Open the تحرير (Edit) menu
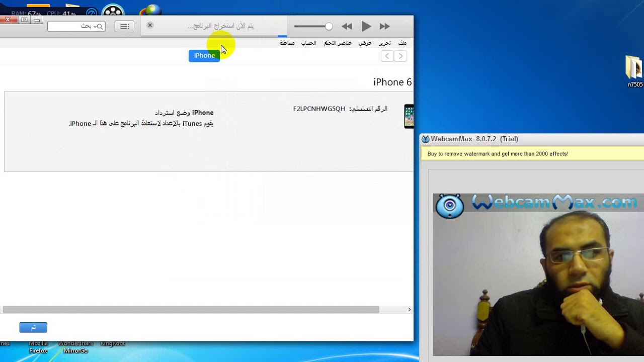 pyautogui.click(x=385, y=43)
